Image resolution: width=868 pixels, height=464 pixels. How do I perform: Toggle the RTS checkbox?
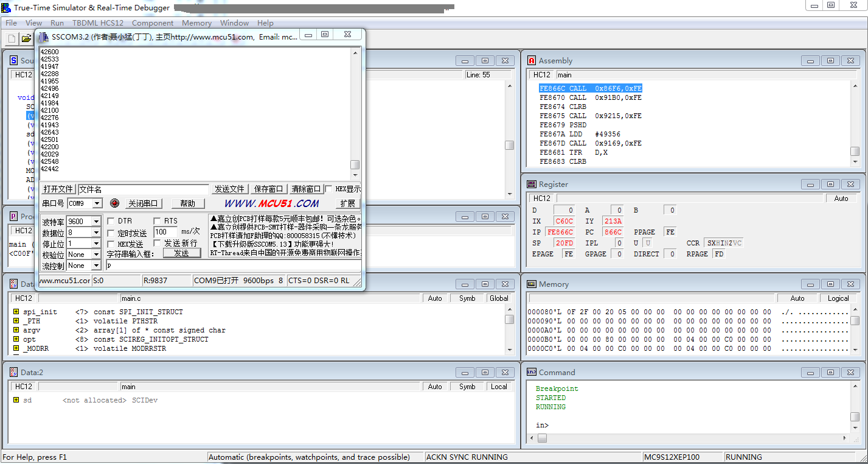coord(157,221)
